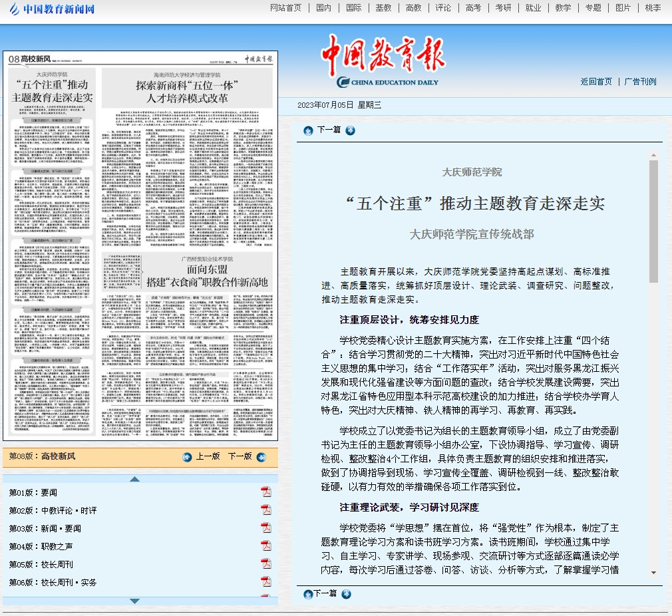
Task: Click the 中国教育新闻网 site logo
Action: [x=52, y=9]
